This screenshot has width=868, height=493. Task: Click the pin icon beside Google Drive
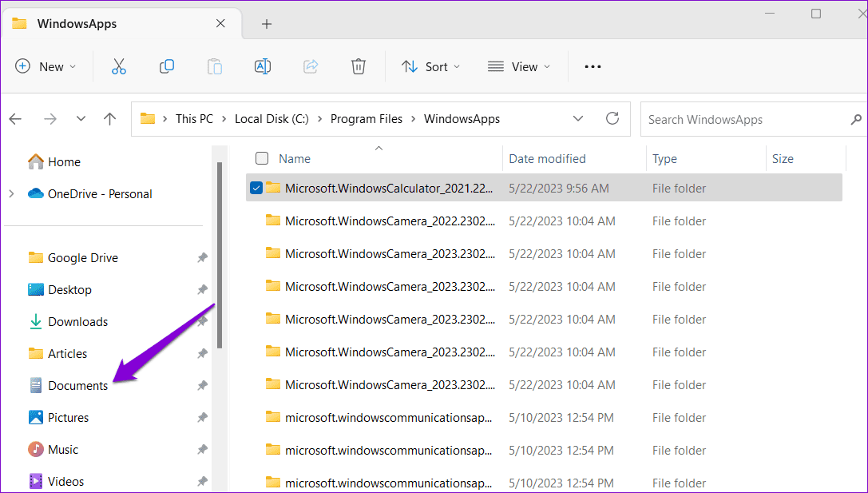point(203,257)
